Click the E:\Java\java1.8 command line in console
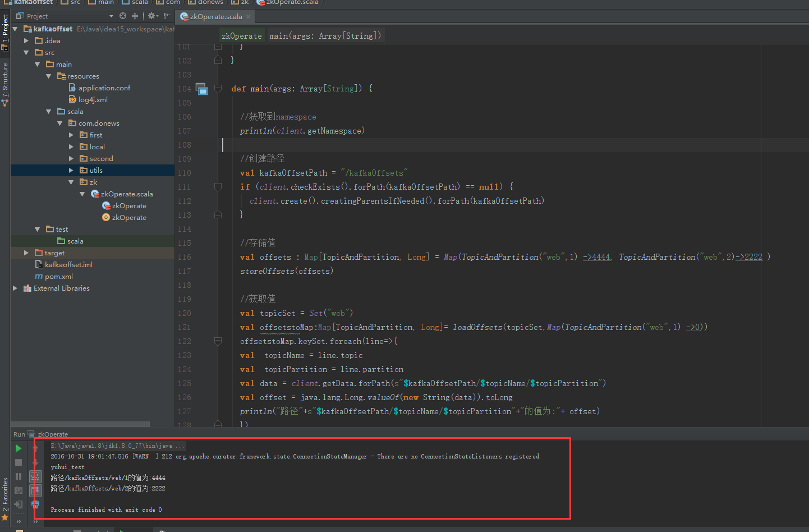 click(118, 446)
